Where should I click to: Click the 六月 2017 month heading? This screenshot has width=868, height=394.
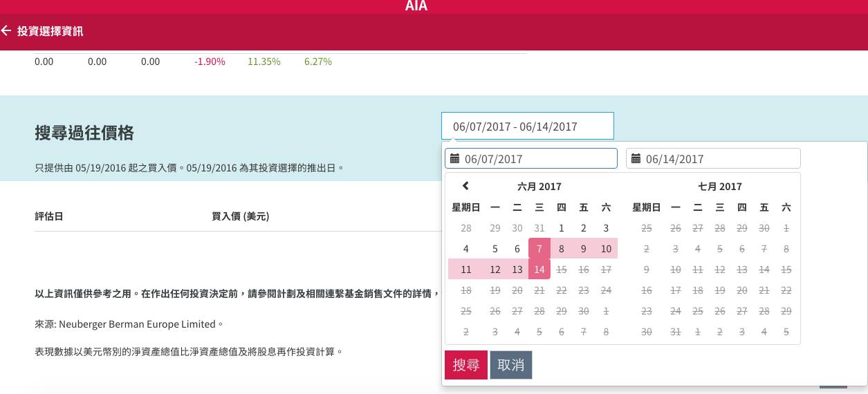539,187
